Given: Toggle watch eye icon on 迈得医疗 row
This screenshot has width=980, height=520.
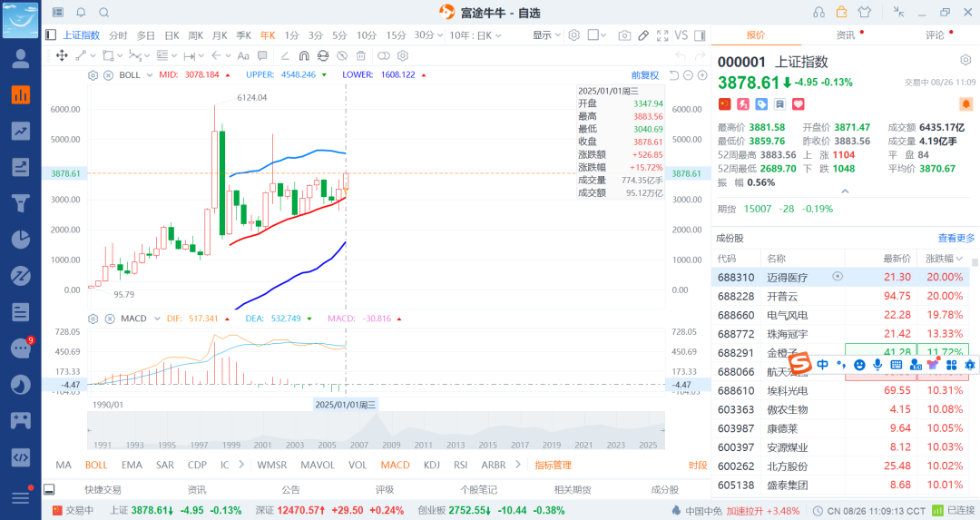Looking at the screenshot, I should [x=838, y=276].
